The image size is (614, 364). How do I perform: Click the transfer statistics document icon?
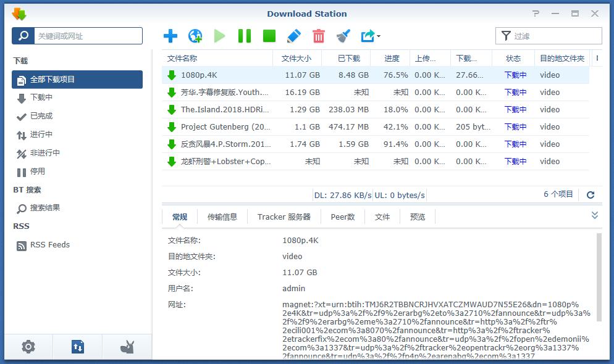click(x=77, y=347)
